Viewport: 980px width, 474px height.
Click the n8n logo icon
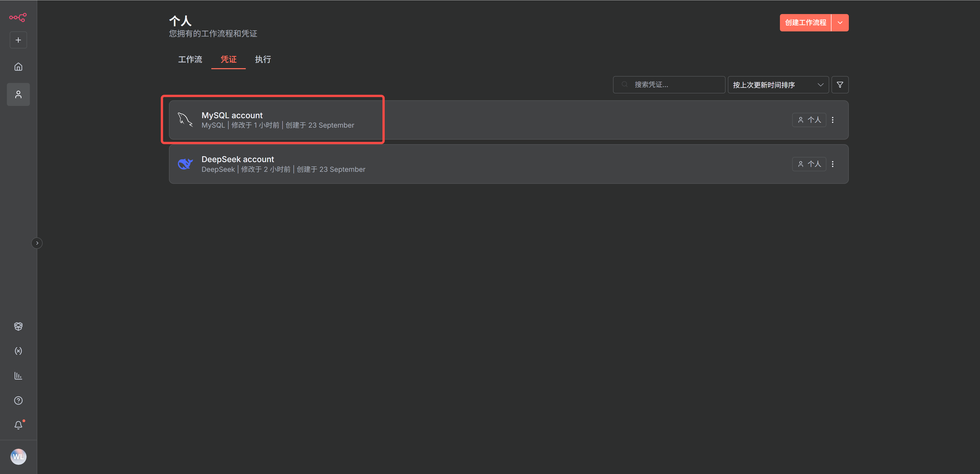pyautogui.click(x=18, y=17)
